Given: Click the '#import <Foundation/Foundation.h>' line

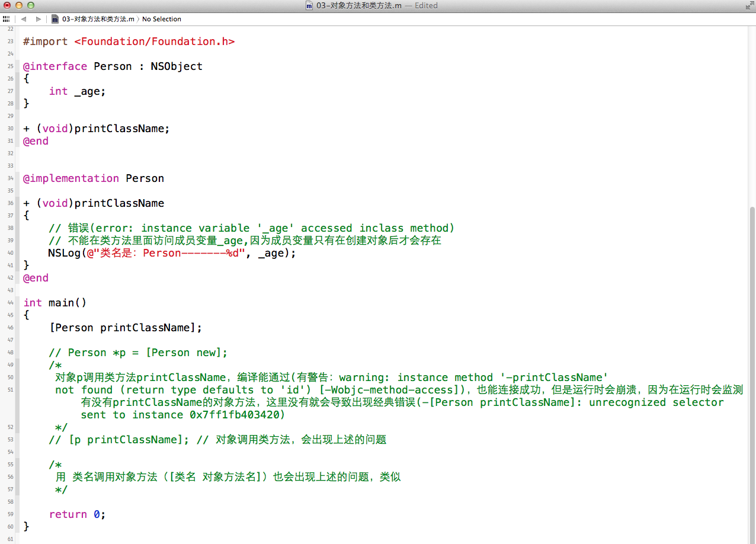Looking at the screenshot, I should [129, 41].
